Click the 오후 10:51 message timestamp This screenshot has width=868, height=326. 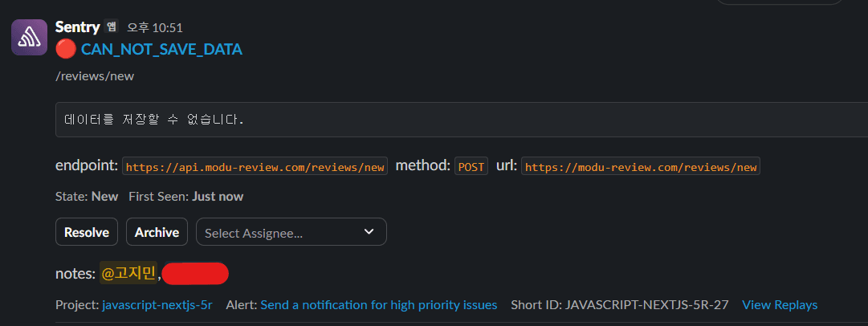point(155,27)
